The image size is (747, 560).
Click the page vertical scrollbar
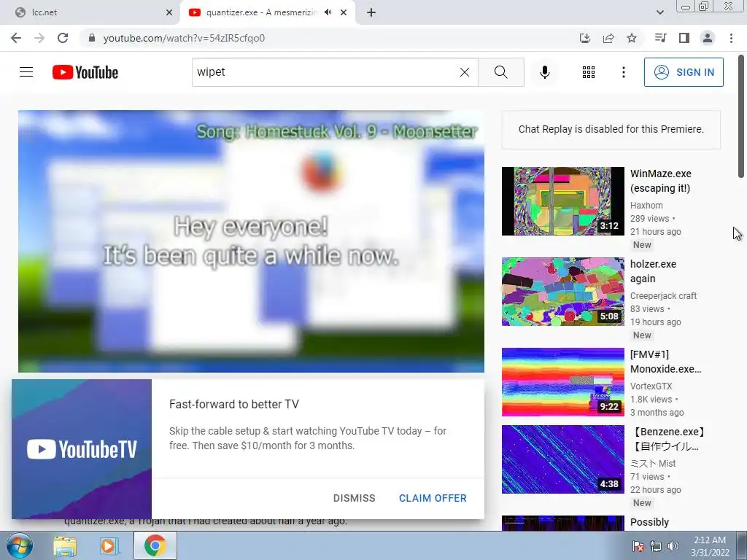(x=741, y=117)
